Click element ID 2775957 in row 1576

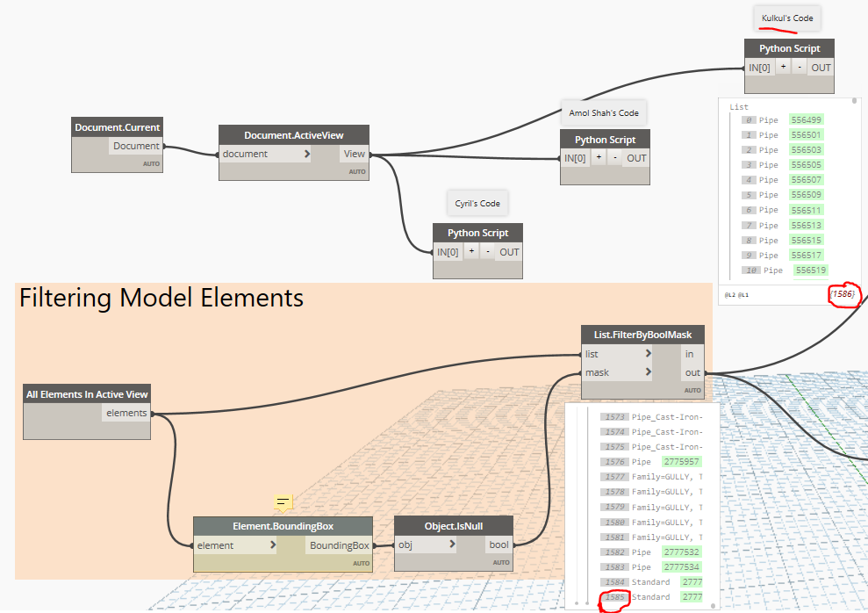[681, 461]
